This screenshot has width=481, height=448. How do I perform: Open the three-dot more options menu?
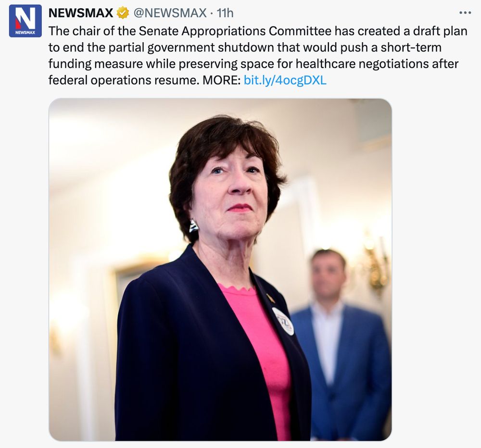(x=465, y=13)
